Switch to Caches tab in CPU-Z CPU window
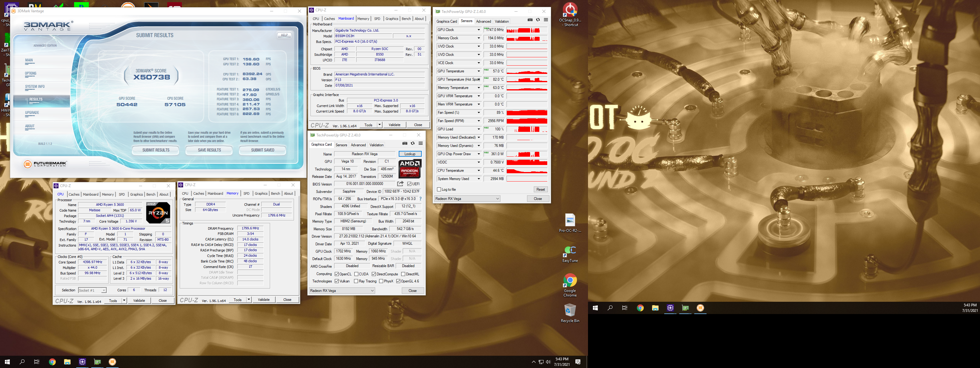The height and width of the screenshot is (368, 980). [74, 194]
